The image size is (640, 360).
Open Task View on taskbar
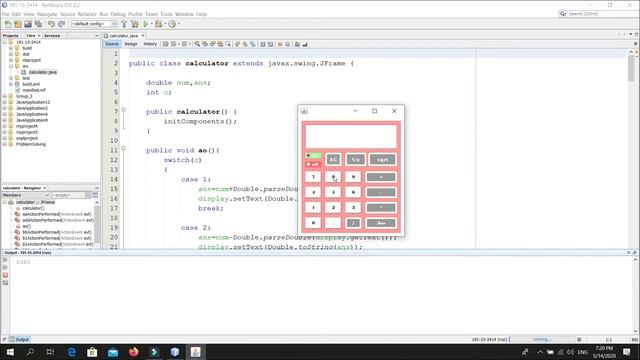(x=50, y=352)
